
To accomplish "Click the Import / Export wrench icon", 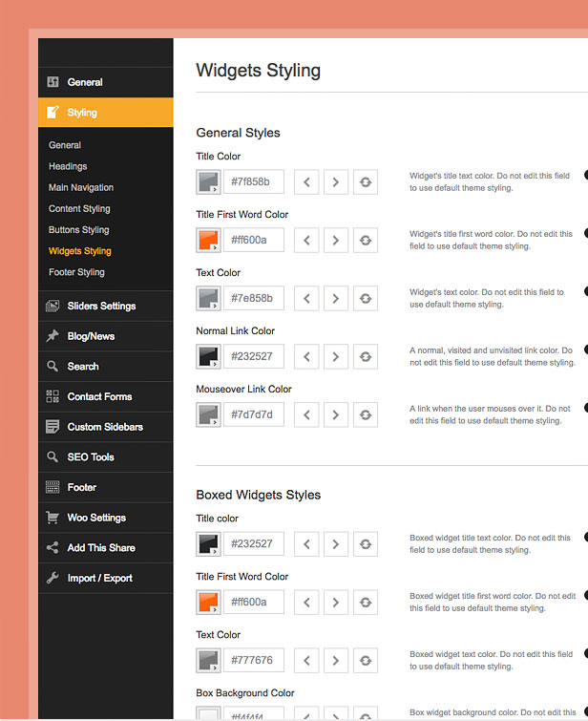I will click(x=53, y=578).
